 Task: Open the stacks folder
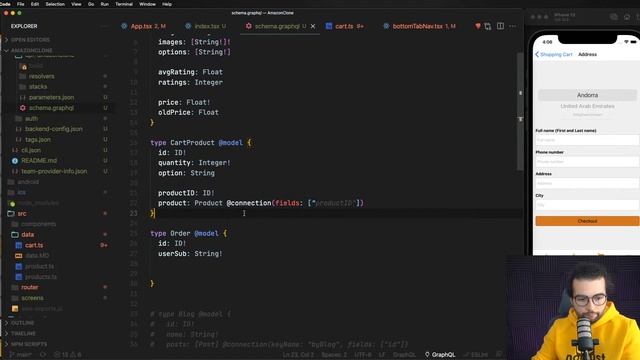[38, 87]
